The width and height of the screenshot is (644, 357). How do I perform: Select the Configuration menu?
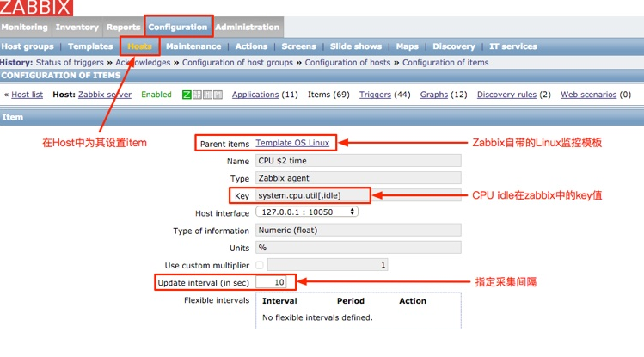tap(178, 28)
